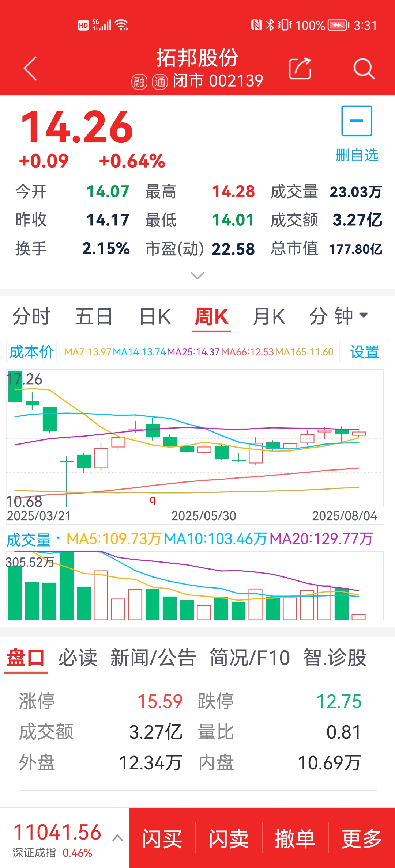Tap the 市盈(动) 22.58 value

[233, 249]
